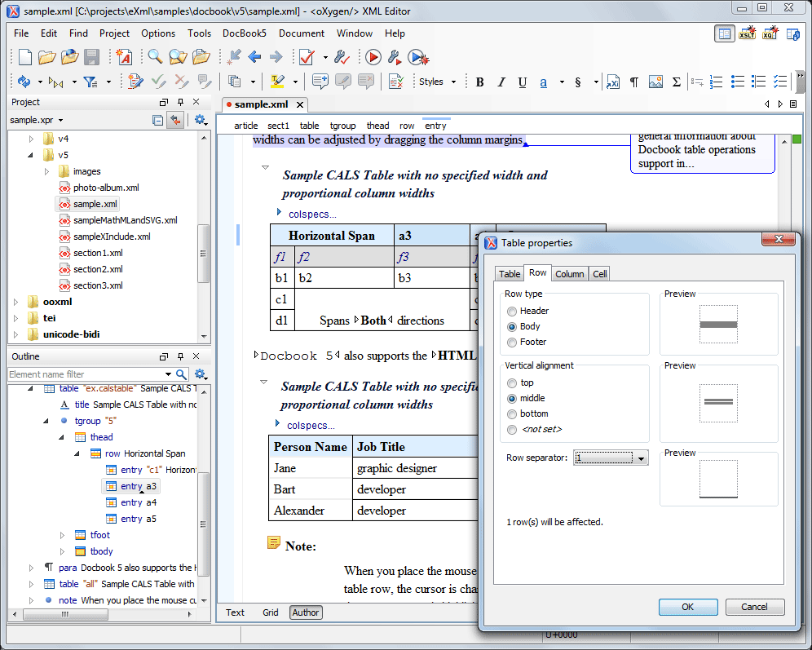Switch to the Cell tab in dialog

pyautogui.click(x=600, y=274)
